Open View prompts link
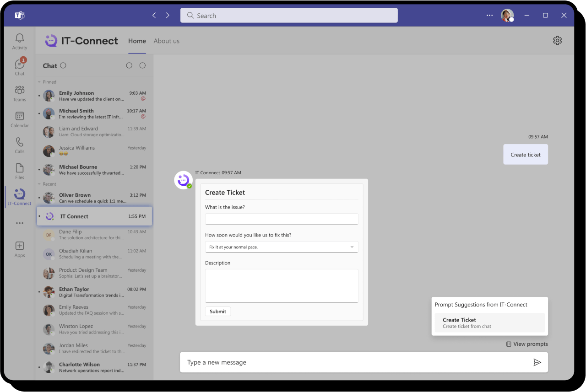Screen dimensions: 586x392 click(x=527, y=344)
